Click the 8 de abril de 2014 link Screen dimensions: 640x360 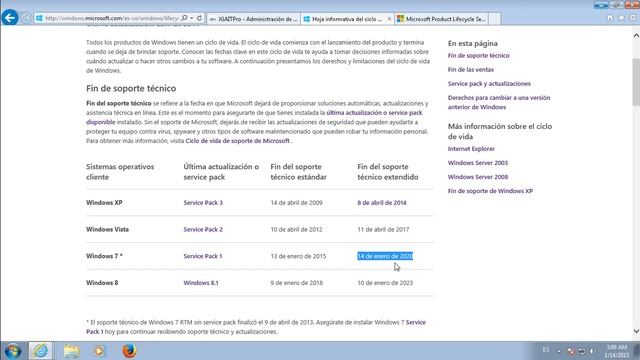click(x=382, y=202)
